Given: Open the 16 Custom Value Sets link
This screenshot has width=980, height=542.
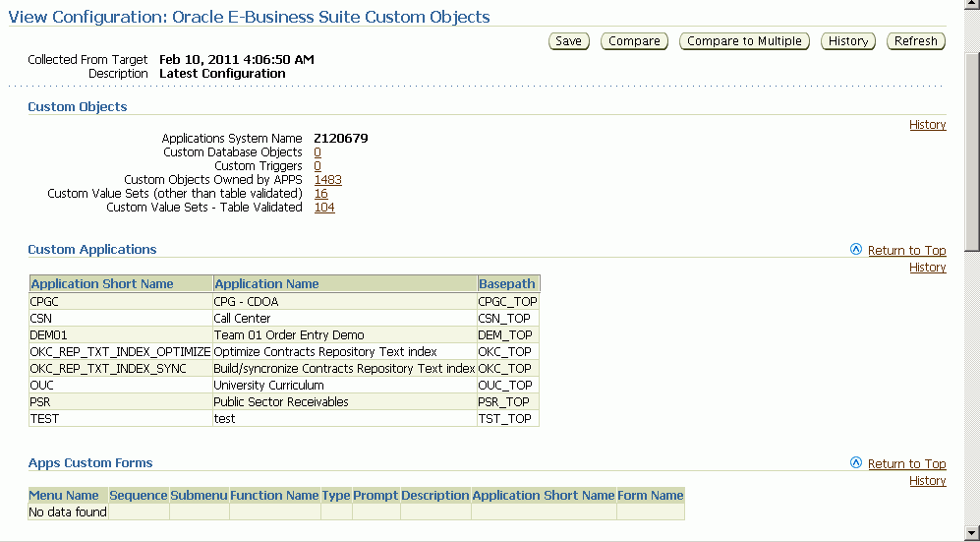Looking at the screenshot, I should click(320, 193).
